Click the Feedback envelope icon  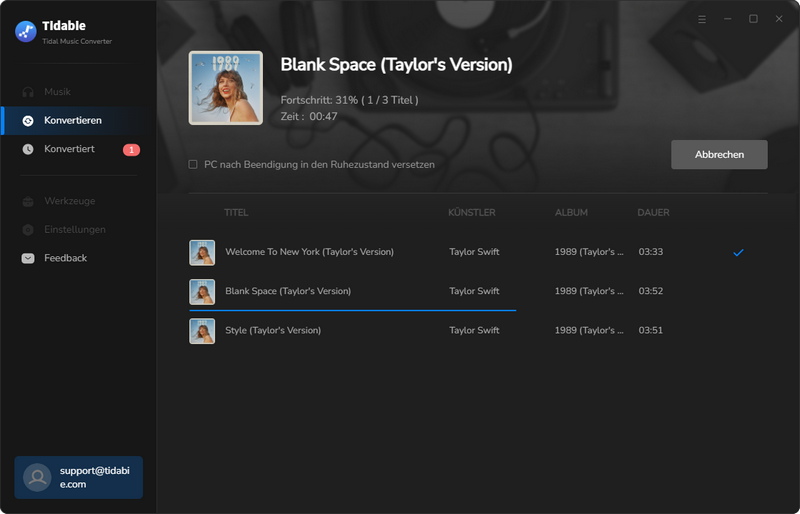tap(28, 258)
